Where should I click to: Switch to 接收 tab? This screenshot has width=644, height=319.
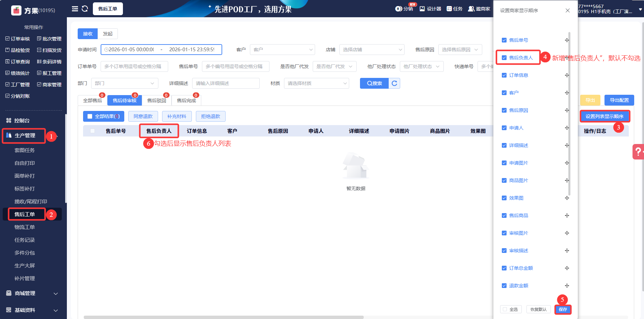pos(88,34)
